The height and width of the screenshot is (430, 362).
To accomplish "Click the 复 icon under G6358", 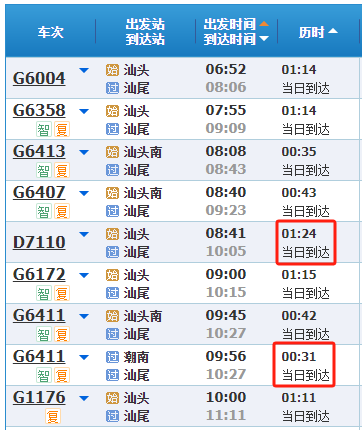I will [x=62, y=129].
